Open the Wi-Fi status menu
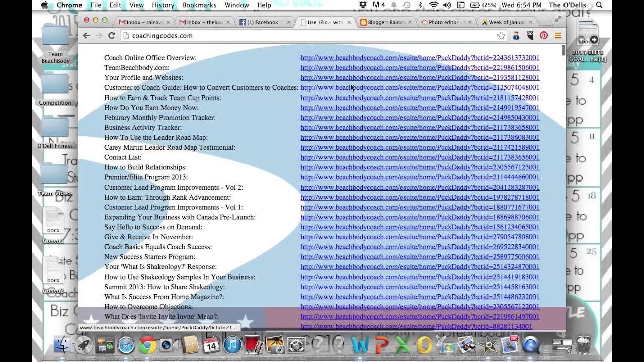 (433, 5)
